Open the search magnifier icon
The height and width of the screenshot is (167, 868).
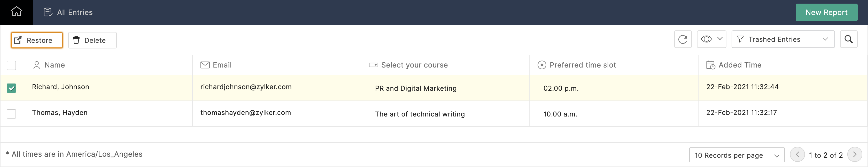(848, 39)
